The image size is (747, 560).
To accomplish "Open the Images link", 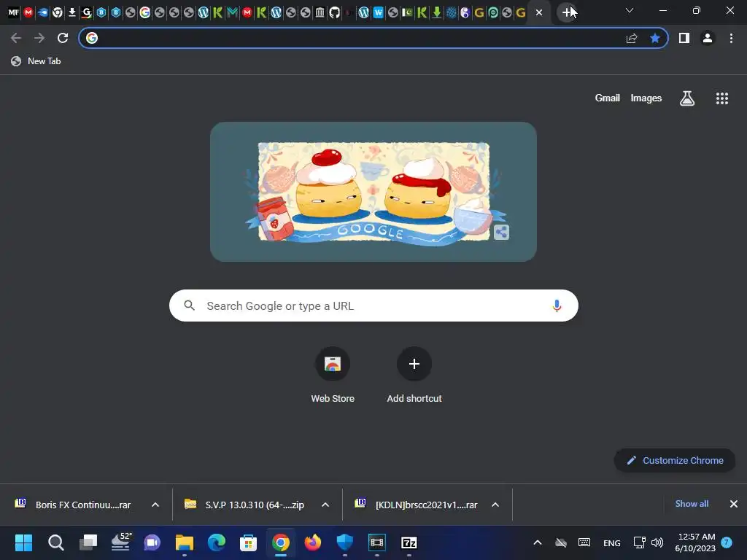I will [646, 98].
